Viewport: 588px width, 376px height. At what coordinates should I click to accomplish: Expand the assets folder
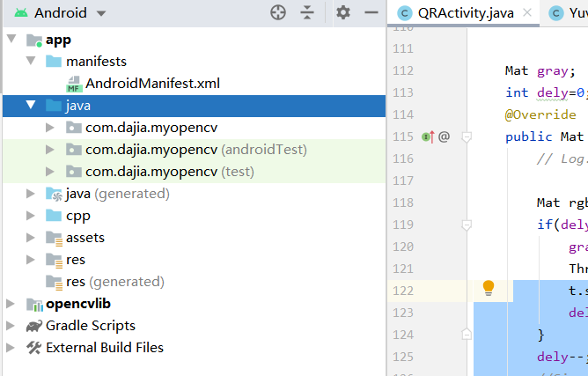coord(31,238)
